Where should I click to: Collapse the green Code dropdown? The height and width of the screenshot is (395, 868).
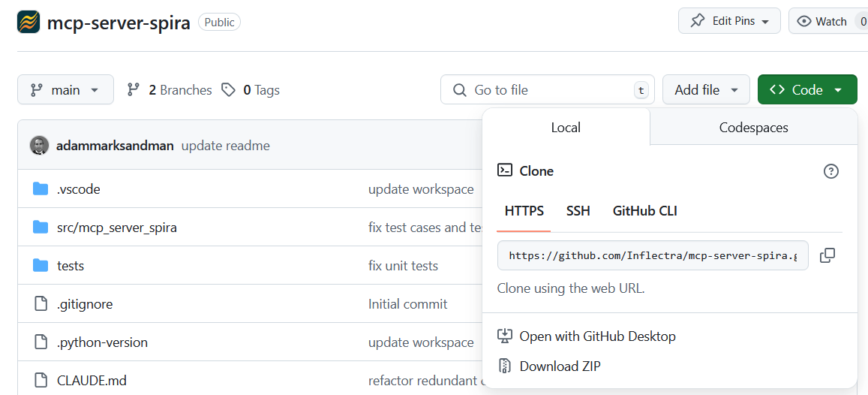coord(806,90)
